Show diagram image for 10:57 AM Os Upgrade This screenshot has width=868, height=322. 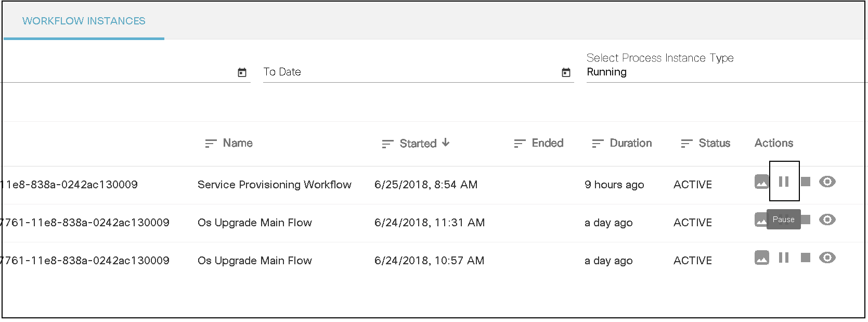(762, 257)
